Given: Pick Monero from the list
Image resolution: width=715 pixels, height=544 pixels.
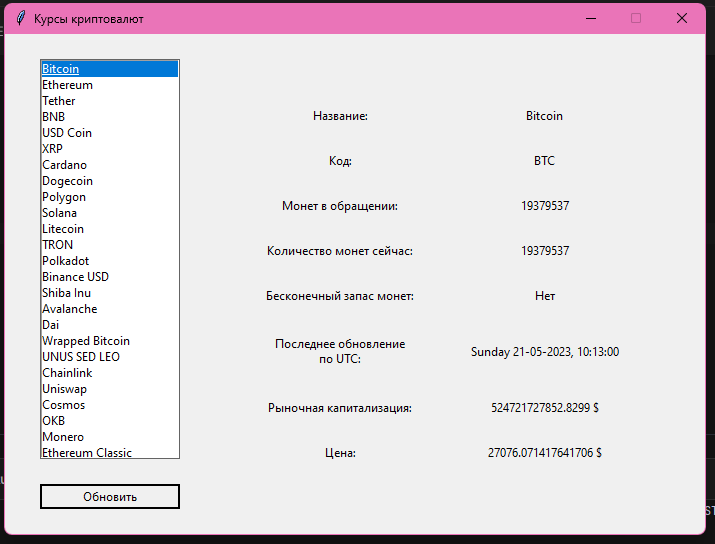Looking at the screenshot, I should [110, 437].
